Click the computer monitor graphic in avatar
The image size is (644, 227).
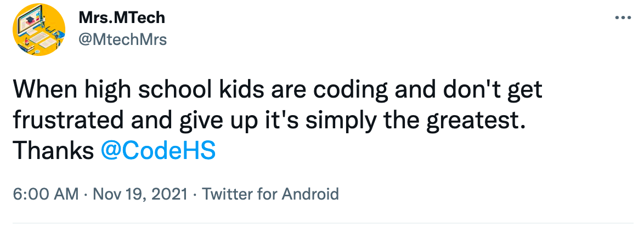[31, 23]
